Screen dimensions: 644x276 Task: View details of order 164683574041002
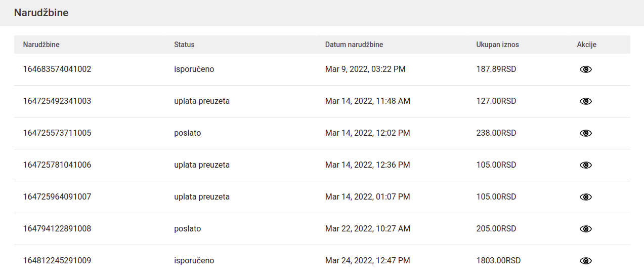pos(585,69)
